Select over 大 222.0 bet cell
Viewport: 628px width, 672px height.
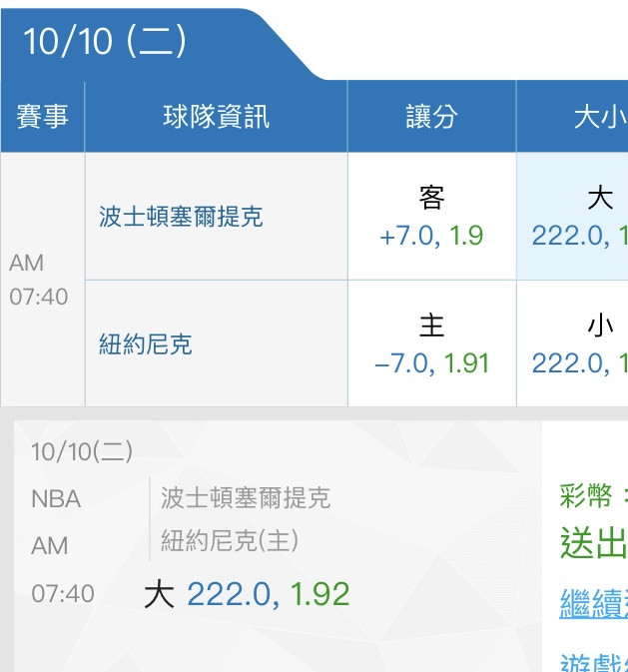point(573,217)
